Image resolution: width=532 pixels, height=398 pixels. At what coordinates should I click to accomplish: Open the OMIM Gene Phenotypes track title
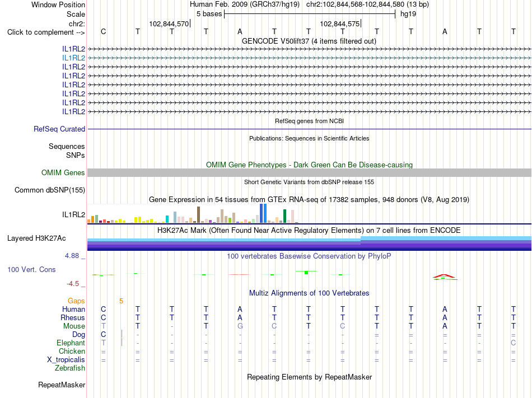point(309,165)
